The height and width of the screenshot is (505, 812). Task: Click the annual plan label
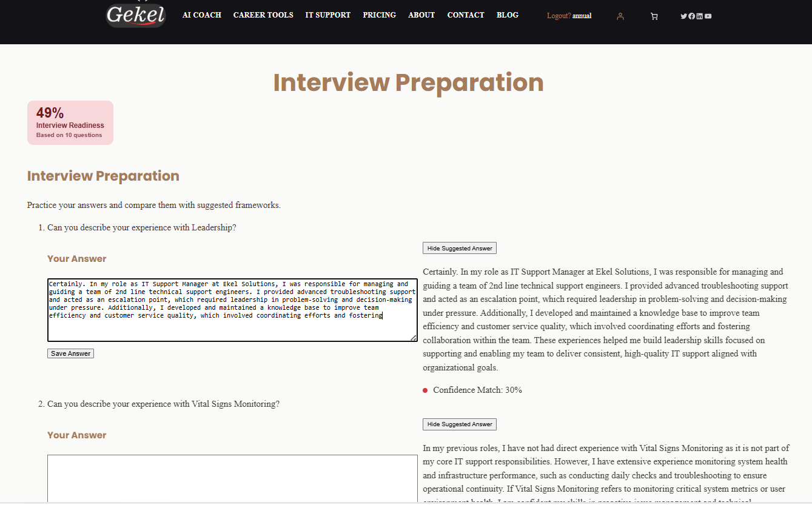582,16
